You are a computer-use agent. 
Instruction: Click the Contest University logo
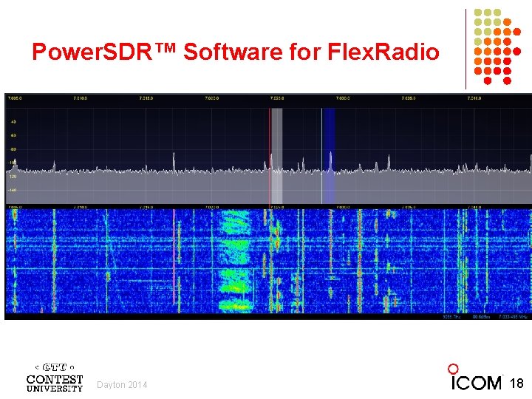[x=55, y=378]
